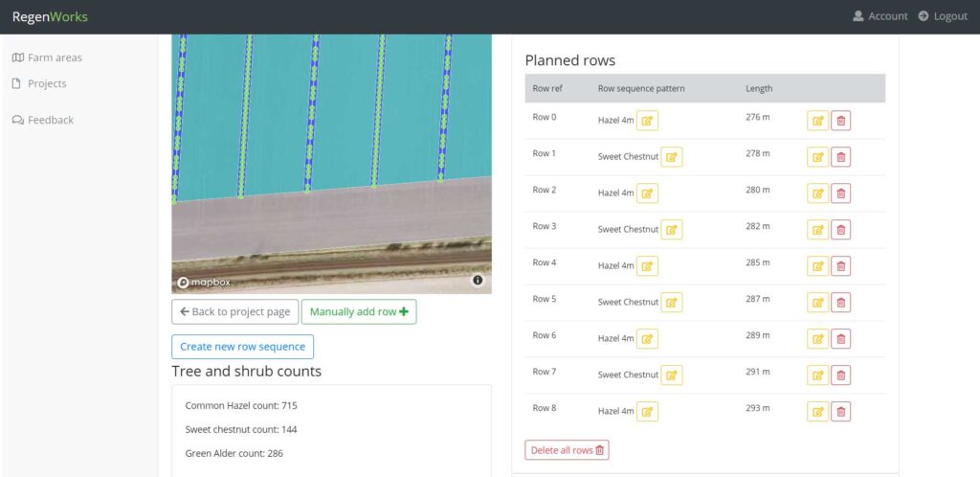Open row edit icon beside 285 m
The height and width of the screenshot is (477, 980).
(817, 265)
